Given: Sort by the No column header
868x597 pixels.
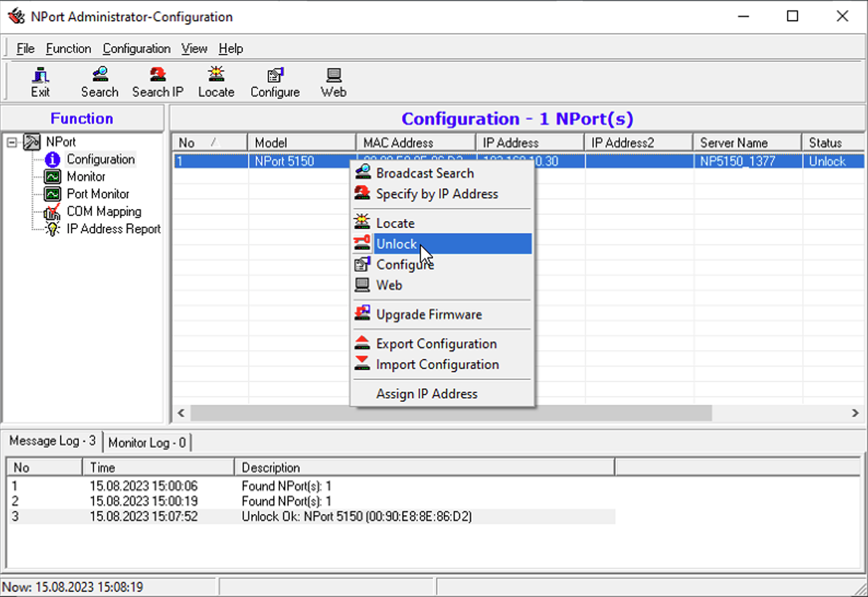Looking at the screenshot, I should (x=210, y=143).
